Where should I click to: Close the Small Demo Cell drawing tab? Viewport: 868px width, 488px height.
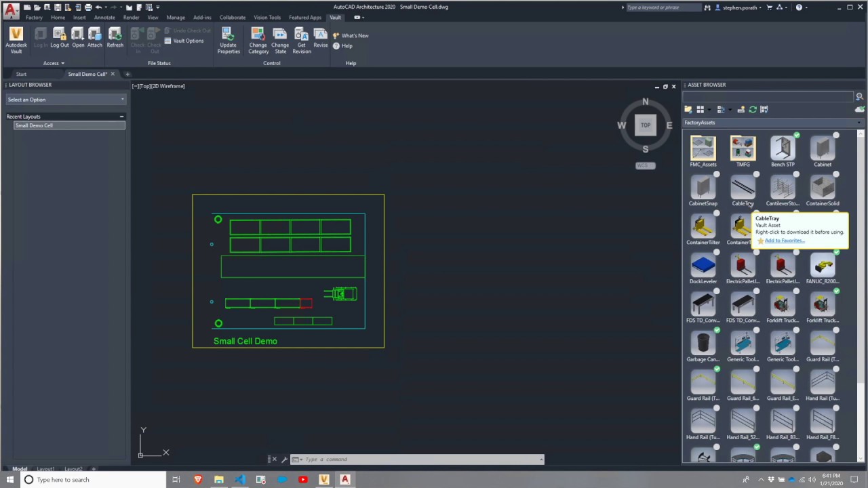(113, 74)
